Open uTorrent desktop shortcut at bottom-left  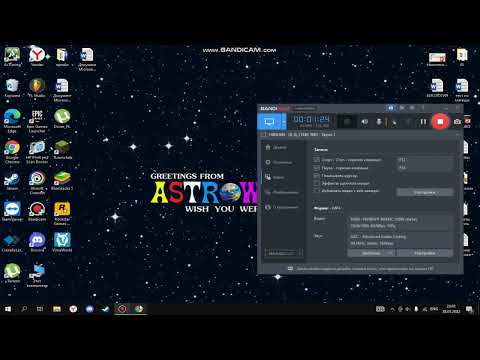click(x=12, y=273)
